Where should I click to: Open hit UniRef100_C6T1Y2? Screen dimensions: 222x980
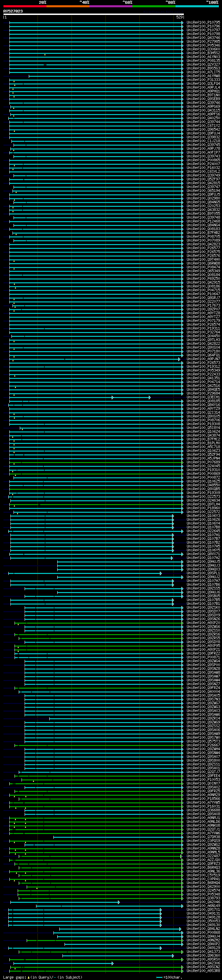click(x=203, y=125)
